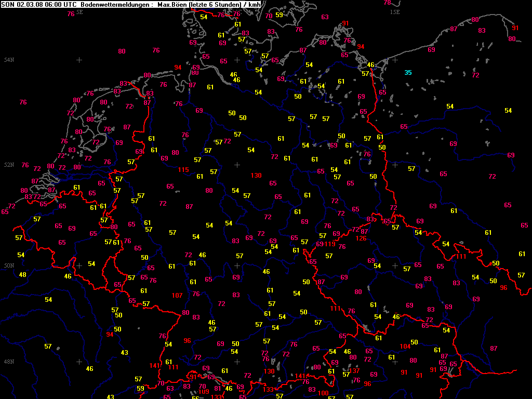Select the 15E longitude label

click(395, 11)
